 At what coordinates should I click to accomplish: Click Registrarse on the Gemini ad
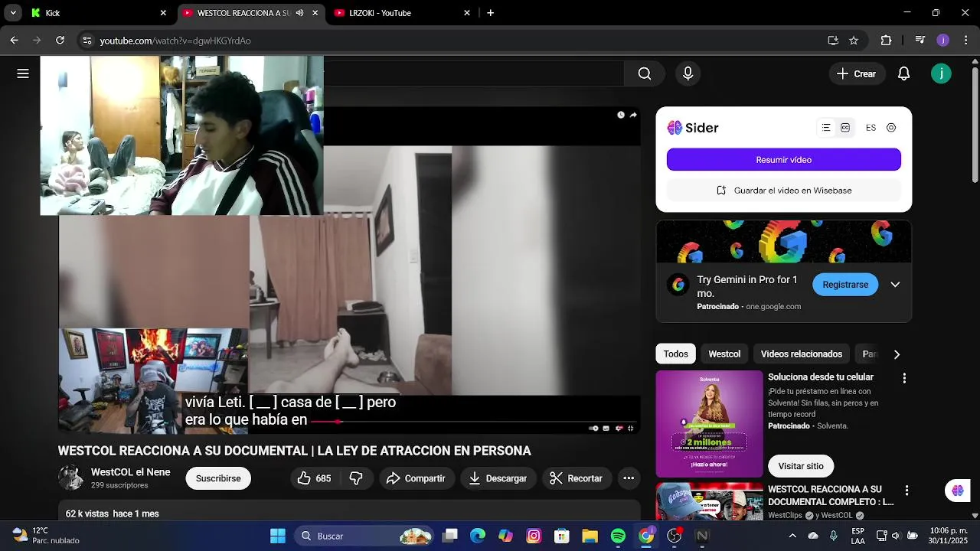[x=845, y=285]
